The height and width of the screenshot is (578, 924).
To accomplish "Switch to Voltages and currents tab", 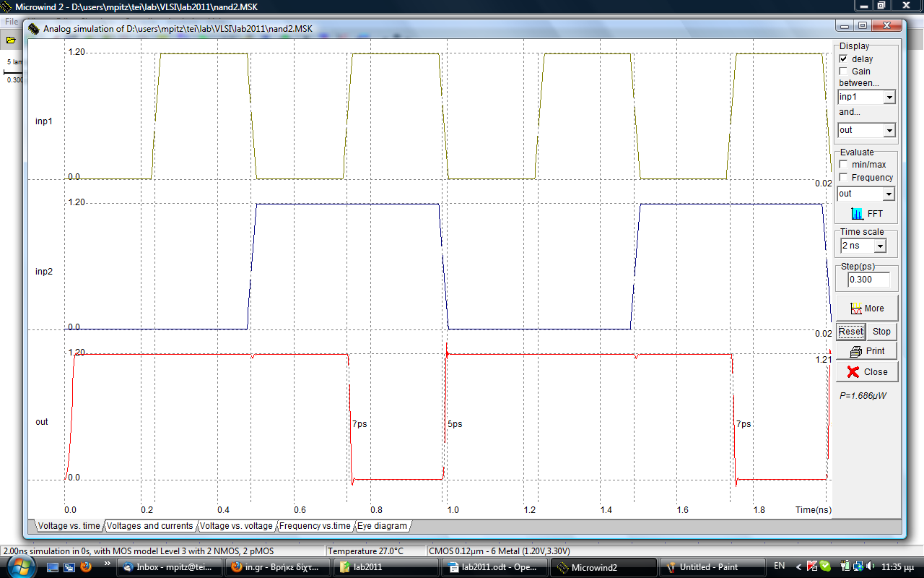I will click(150, 526).
